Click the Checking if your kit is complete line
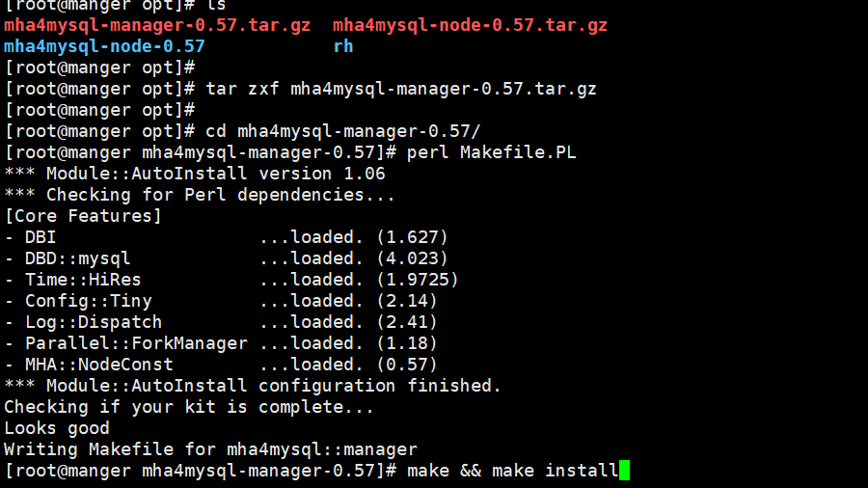Image resolution: width=868 pixels, height=488 pixels. point(189,407)
